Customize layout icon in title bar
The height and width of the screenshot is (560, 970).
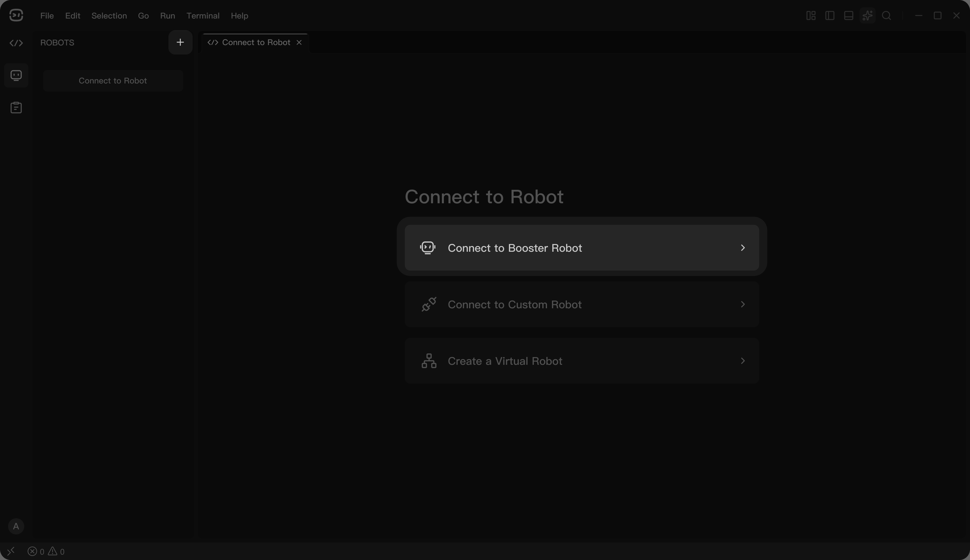pyautogui.click(x=811, y=15)
